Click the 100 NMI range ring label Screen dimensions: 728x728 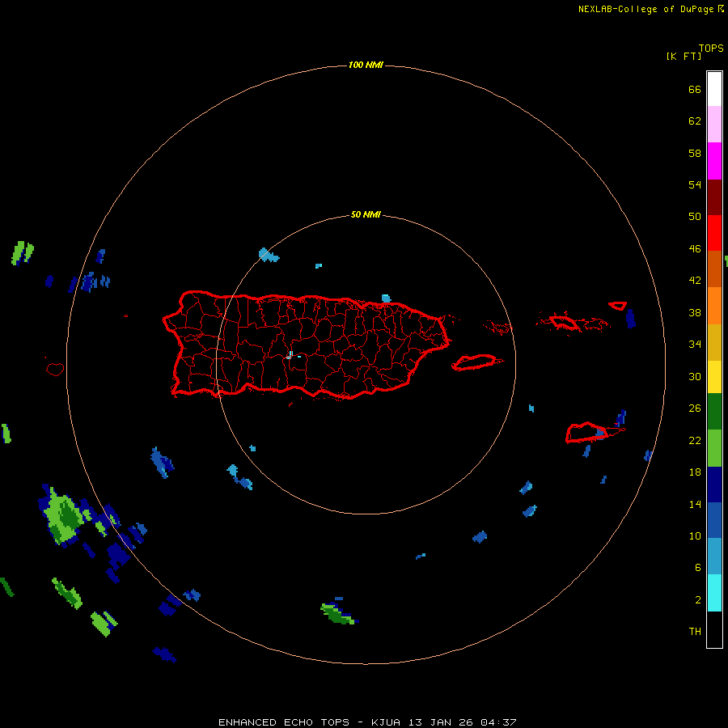coord(366,65)
